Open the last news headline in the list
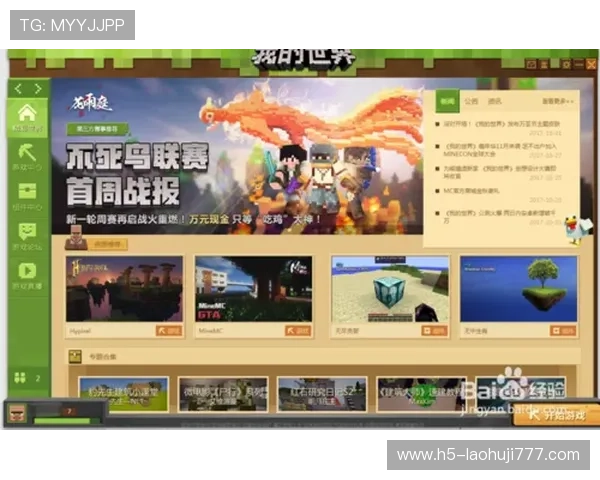This screenshot has height=480, width=600. [499, 217]
